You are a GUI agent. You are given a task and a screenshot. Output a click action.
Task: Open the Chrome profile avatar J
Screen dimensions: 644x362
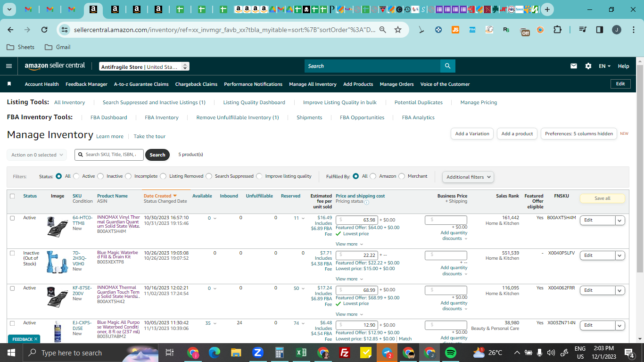[x=617, y=30]
